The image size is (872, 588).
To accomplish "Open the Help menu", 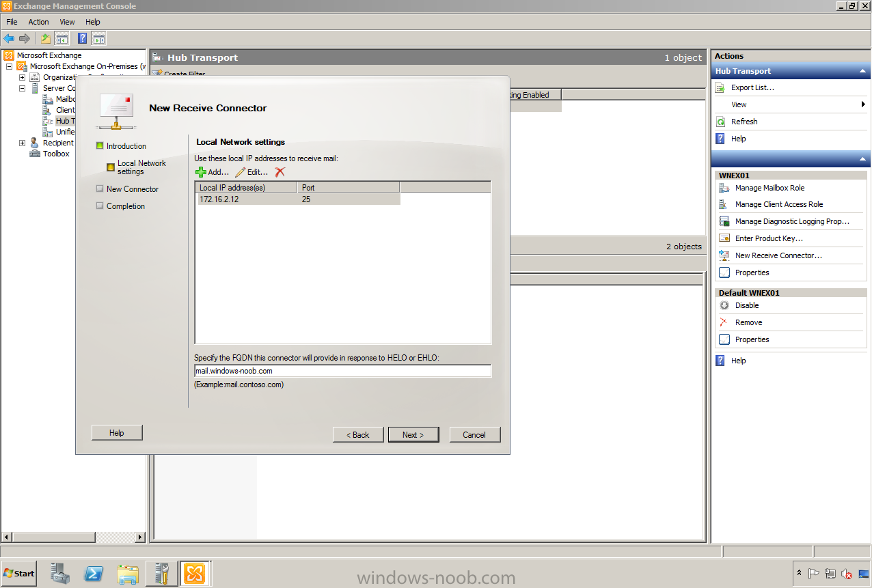I will 93,22.
